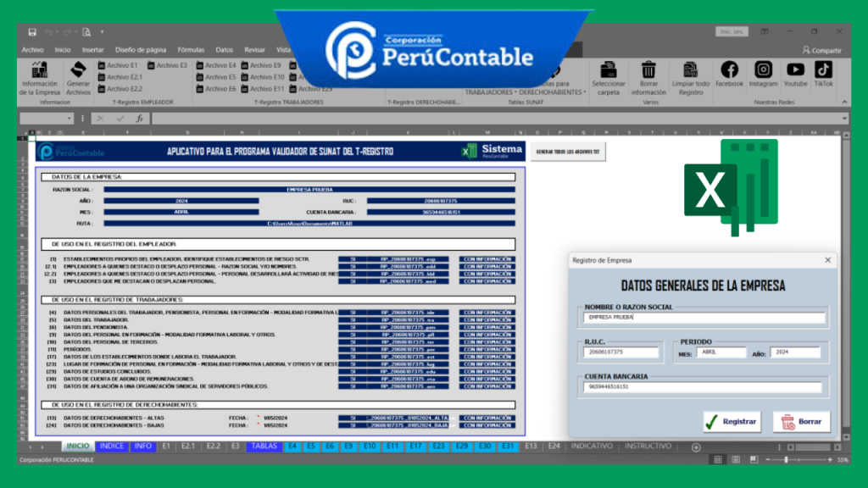Click Archivo E1 in T-Registro EMPLEADOR

(x=117, y=65)
